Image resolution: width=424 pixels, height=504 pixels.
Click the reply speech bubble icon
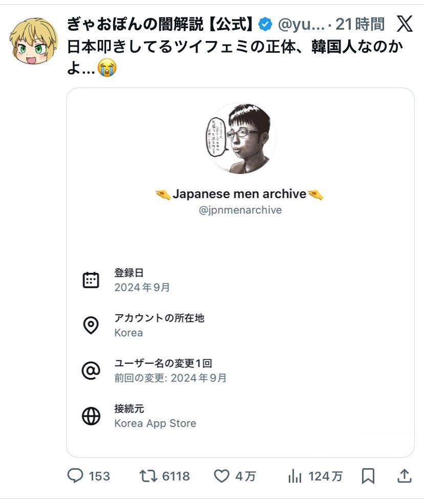75,476
